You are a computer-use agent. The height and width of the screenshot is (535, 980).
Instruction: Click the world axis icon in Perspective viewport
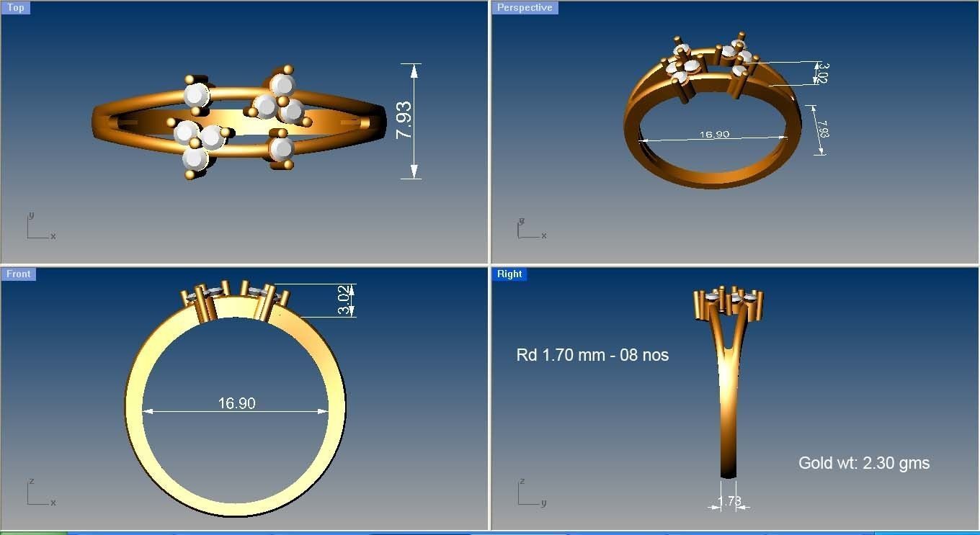tap(531, 229)
